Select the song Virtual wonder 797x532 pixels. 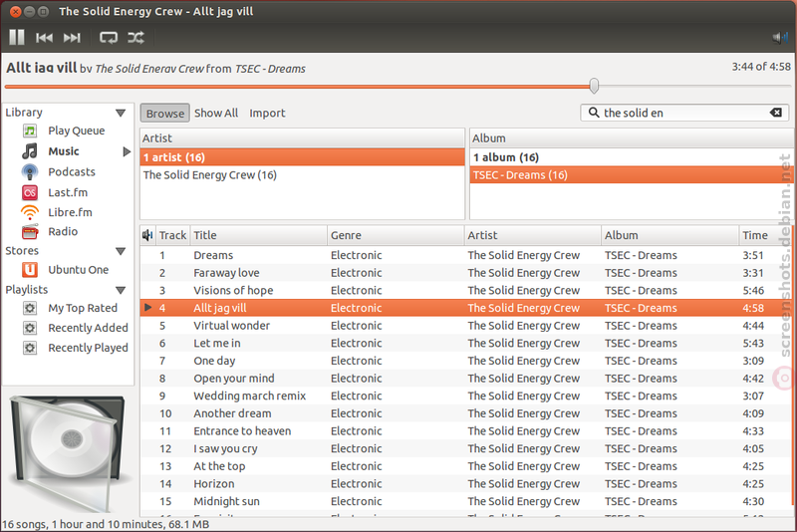point(466,326)
